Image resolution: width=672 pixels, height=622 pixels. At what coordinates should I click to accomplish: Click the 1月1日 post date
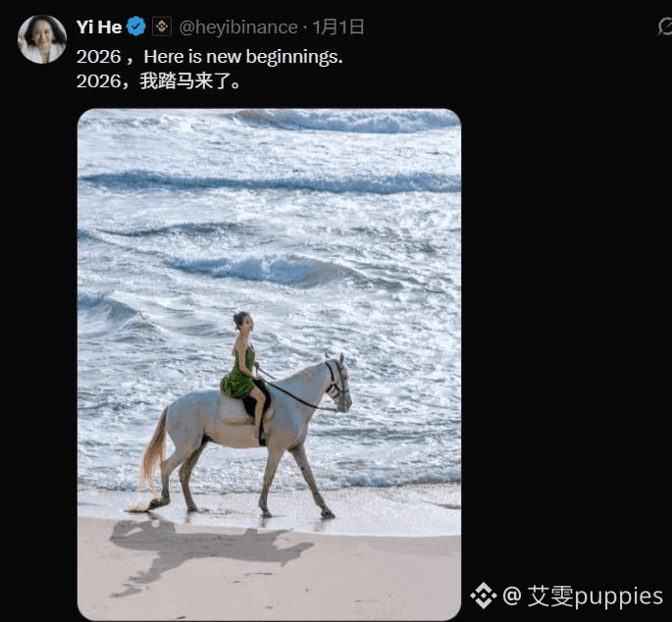338,27
